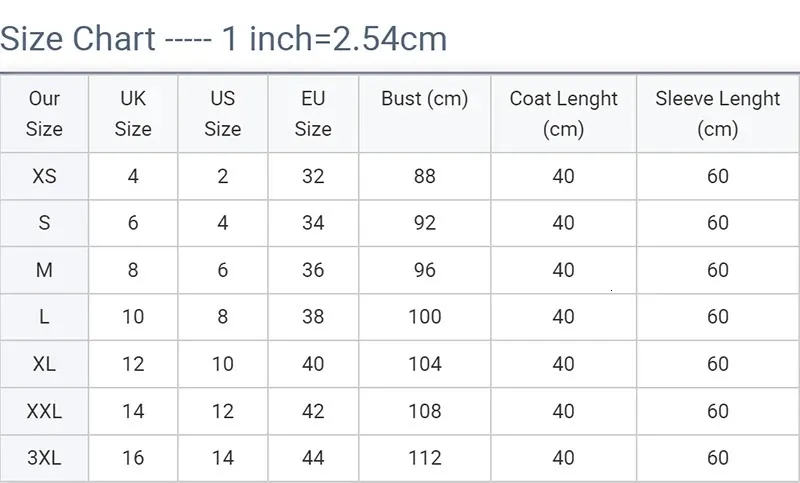Click EU size 42 in XXL row

pyautogui.click(x=313, y=411)
